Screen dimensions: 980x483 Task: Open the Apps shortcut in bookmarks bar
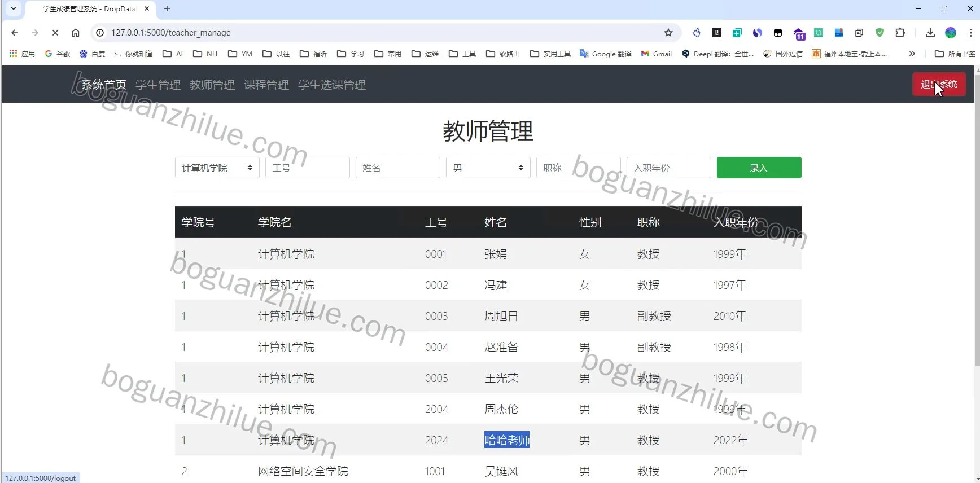[x=23, y=54]
